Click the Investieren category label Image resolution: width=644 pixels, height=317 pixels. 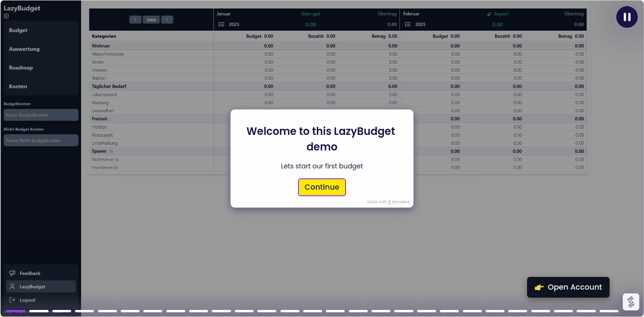[x=102, y=168]
